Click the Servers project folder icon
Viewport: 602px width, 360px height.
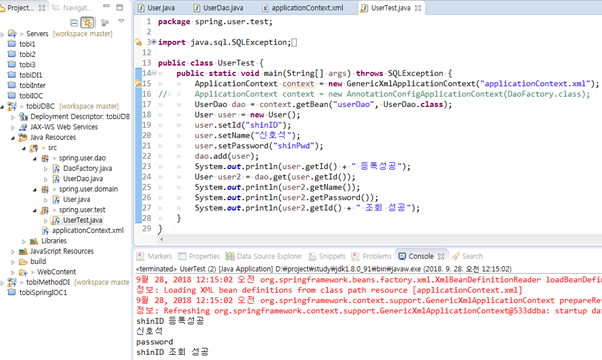tap(12, 34)
